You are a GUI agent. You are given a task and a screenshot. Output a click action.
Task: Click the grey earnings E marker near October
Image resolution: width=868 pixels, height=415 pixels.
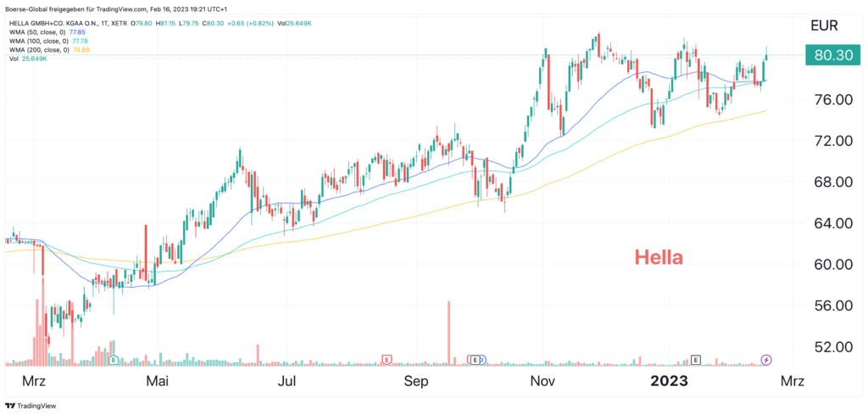(475, 360)
